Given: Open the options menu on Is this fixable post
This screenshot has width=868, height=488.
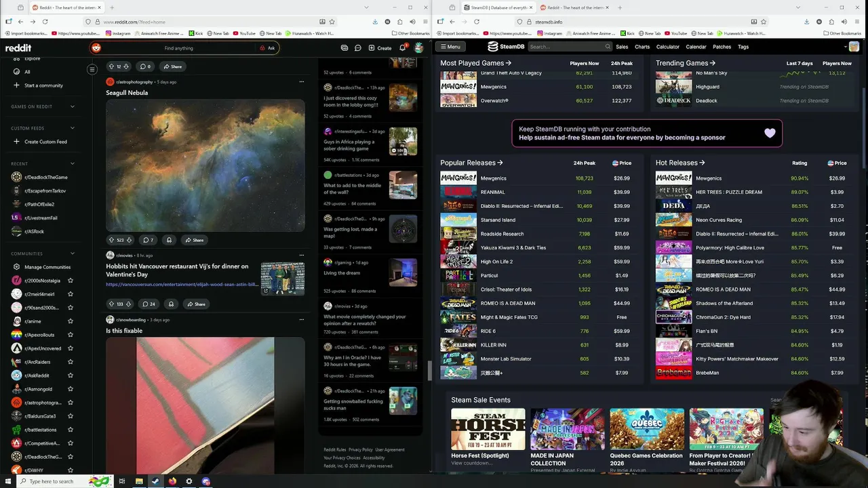Looking at the screenshot, I should tap(301, 320).
